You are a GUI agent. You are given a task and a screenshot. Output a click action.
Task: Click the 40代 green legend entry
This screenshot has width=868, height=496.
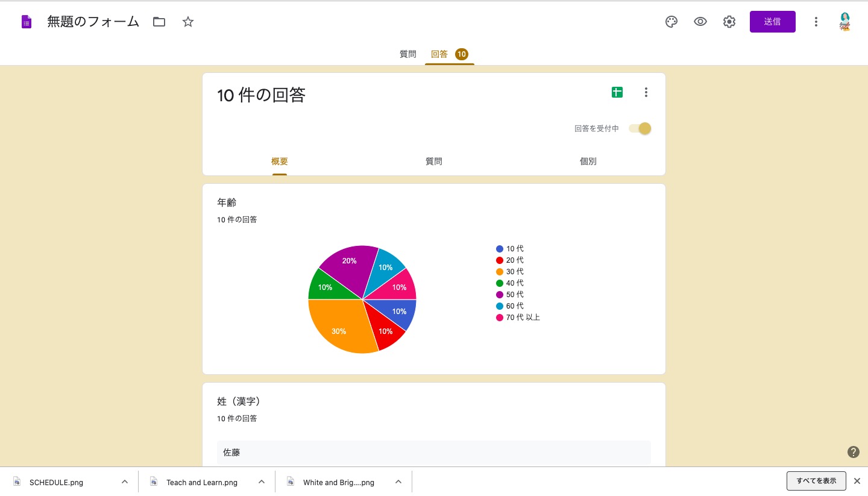510,283
